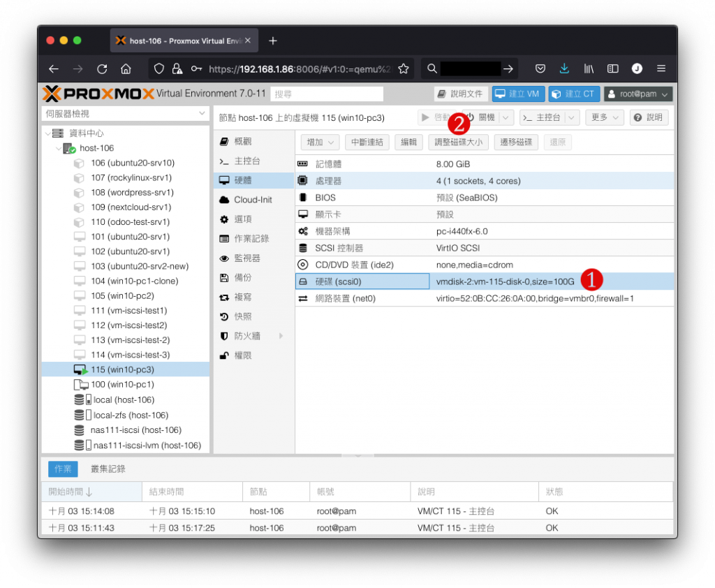Select the hard disk scsi0 row

click(485, 282)
